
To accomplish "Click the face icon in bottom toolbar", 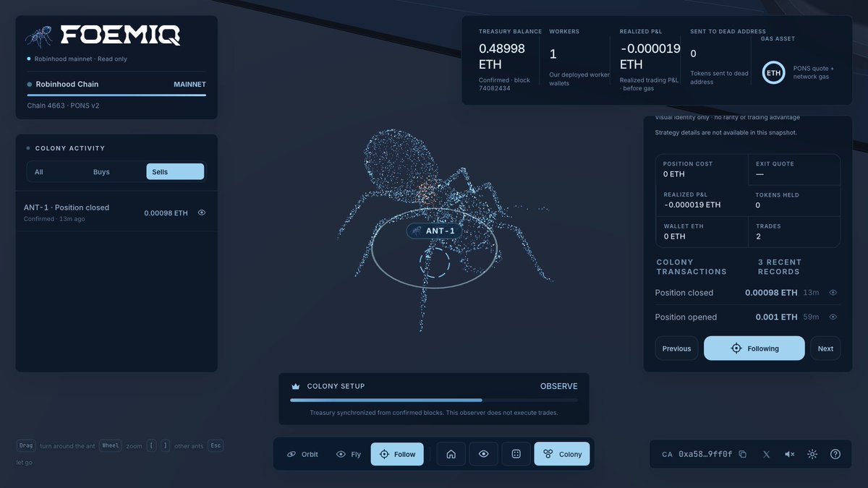I will click(516, 454).
